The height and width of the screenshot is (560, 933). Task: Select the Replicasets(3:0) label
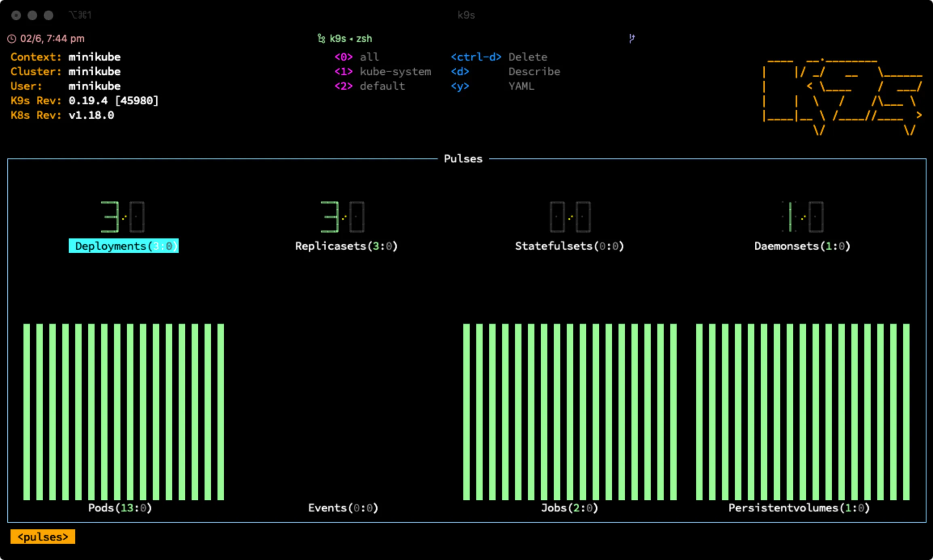tap(346, 246)
